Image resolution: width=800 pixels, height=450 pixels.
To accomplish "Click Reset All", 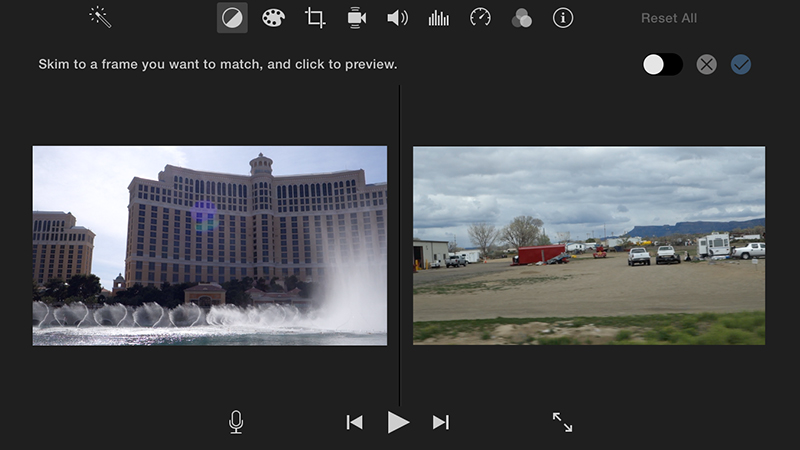I will point(669,18).
